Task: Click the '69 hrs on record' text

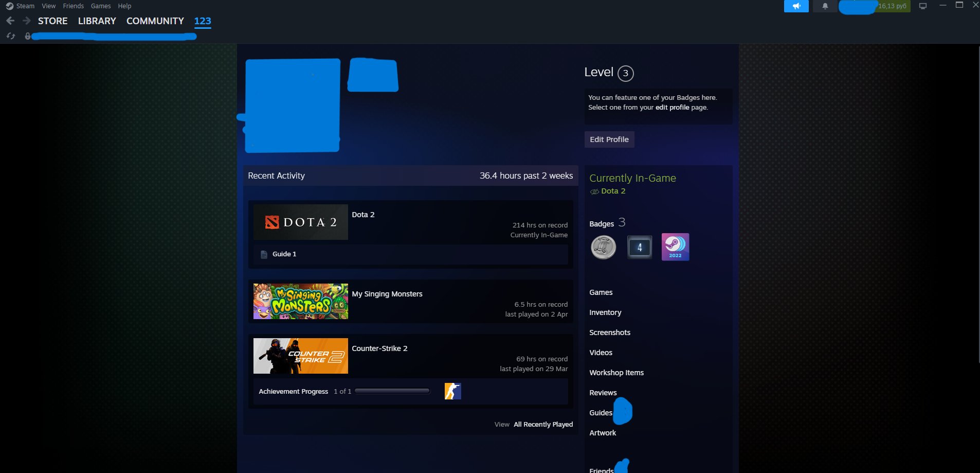Action: click(x=542, y=359)
